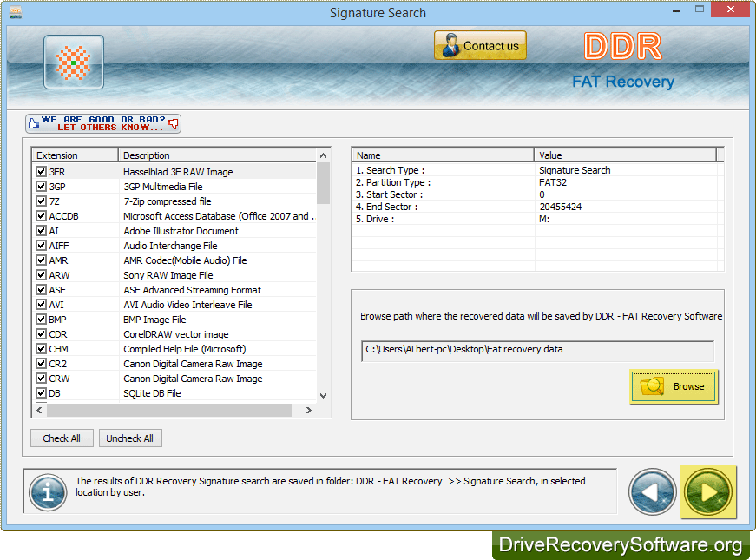The image size is (756, 560).
Task: Uncheck the 3FR Hasselblad RAW Image extension
Action: 41,171
